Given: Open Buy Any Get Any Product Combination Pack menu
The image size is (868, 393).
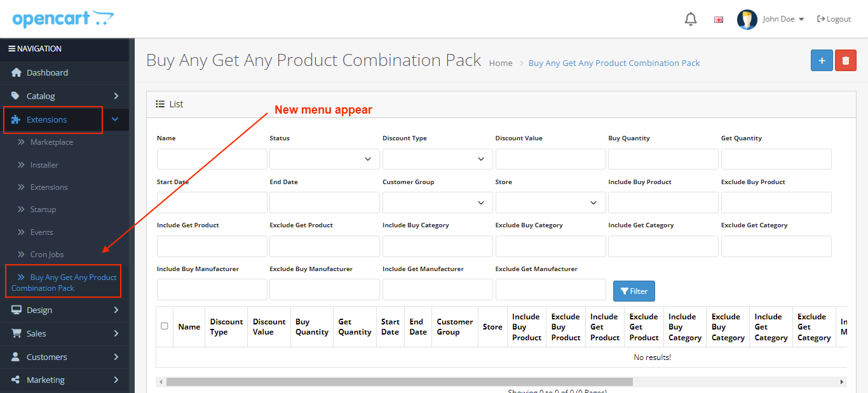Looking at the screenshot, I should coord(64,283).
